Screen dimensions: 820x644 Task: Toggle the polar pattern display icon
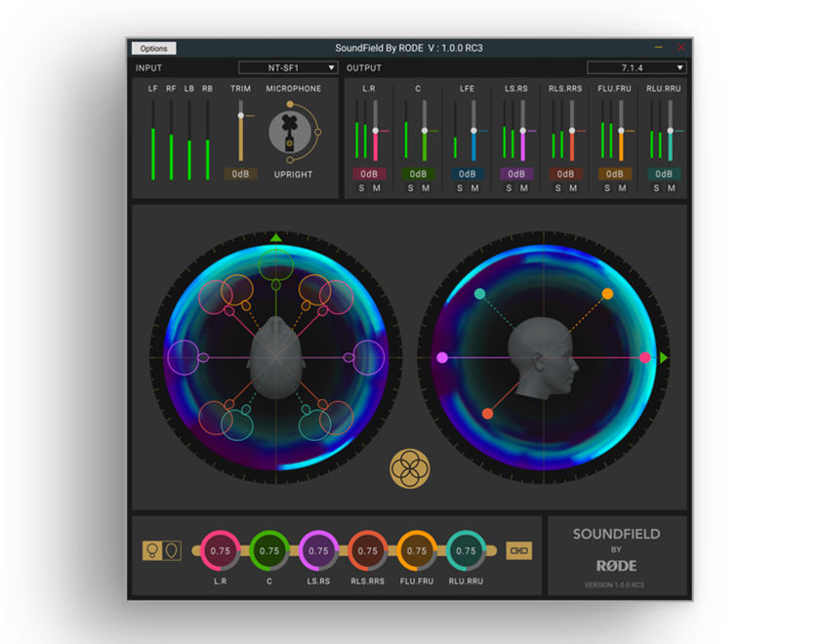(162, 550)
